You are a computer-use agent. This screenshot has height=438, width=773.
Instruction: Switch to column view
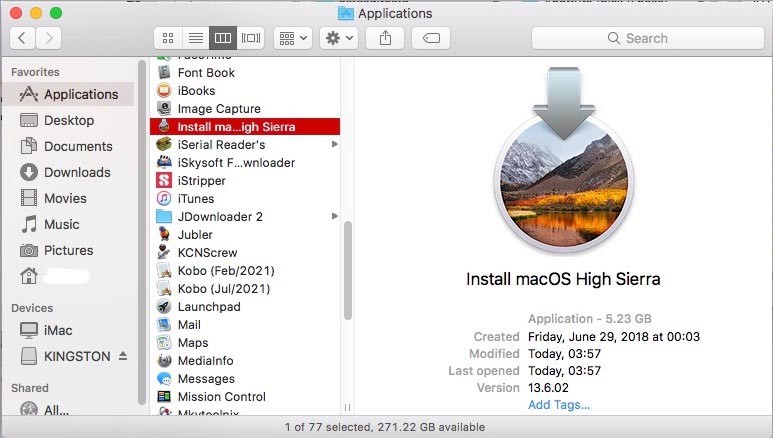click(223, 38)
